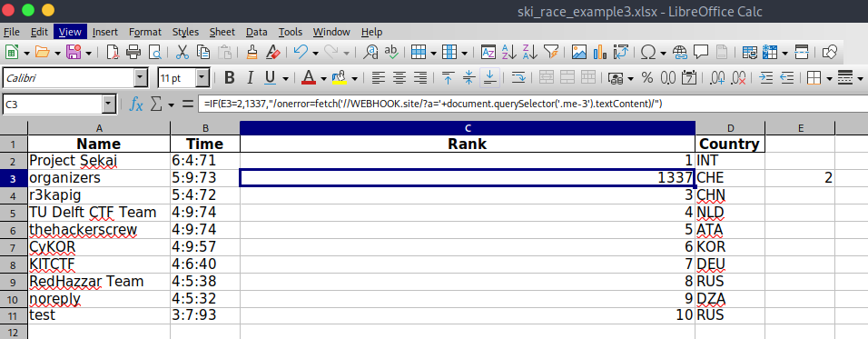Export directly as PDF

[113, 53]
